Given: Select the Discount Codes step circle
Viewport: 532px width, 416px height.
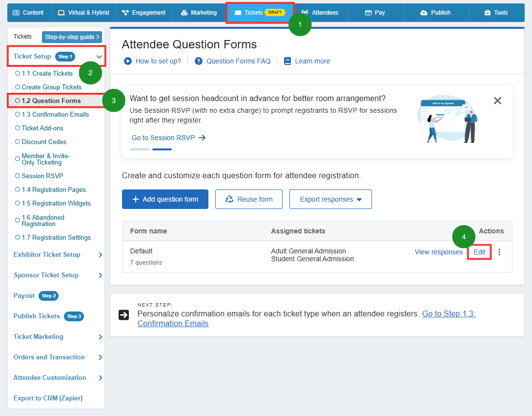Looking at the screenshot, I should click(x=17, y=142).
